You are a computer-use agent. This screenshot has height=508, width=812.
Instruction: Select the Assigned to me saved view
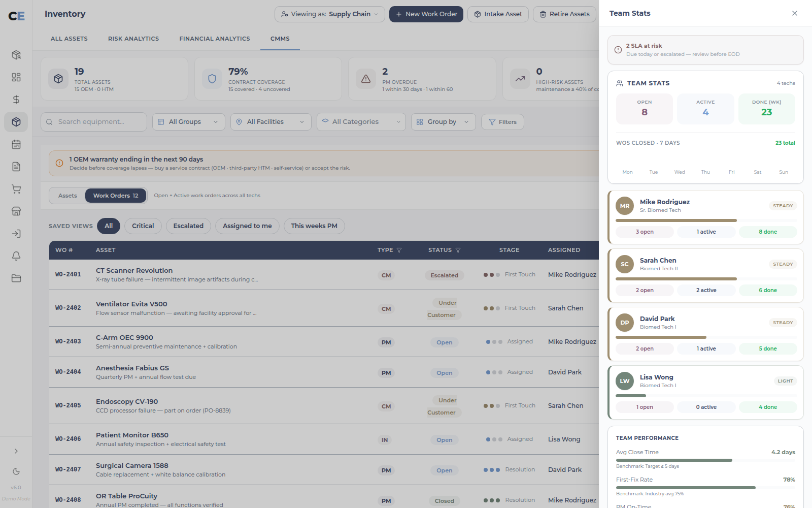[247, 226]
